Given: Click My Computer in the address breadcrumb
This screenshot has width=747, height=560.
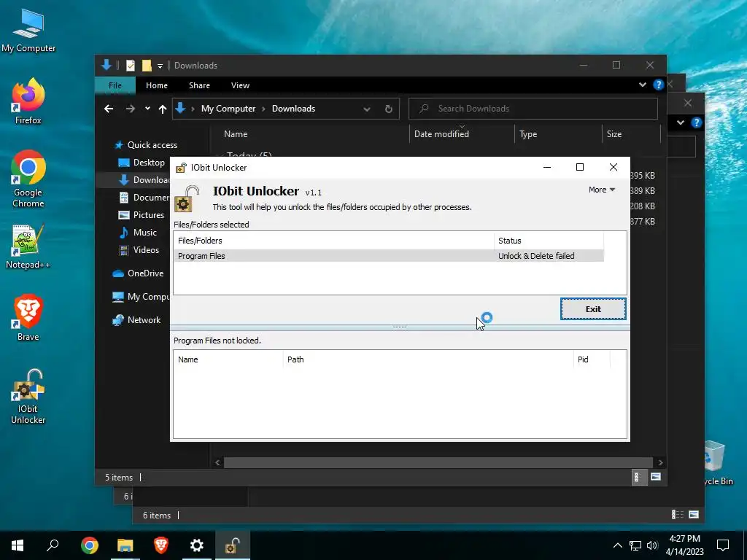Looking at the screenshot, I should pos(228,109).
